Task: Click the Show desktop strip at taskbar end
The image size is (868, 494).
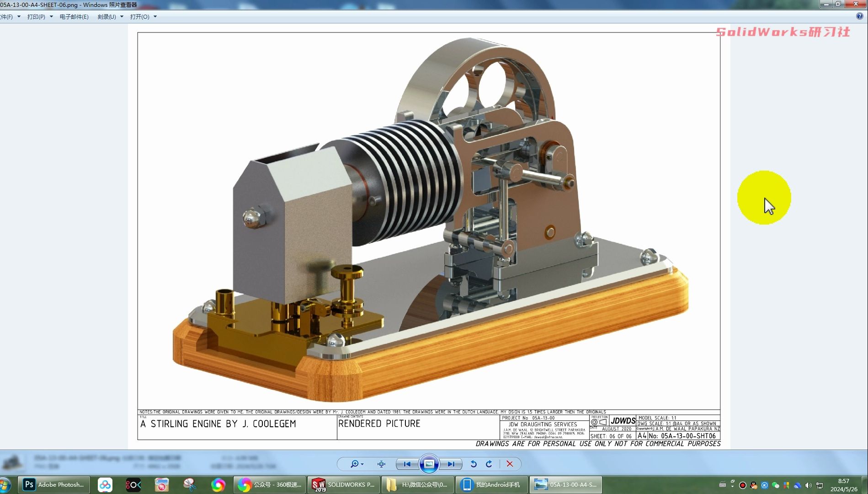Action: tap(864, 485)
